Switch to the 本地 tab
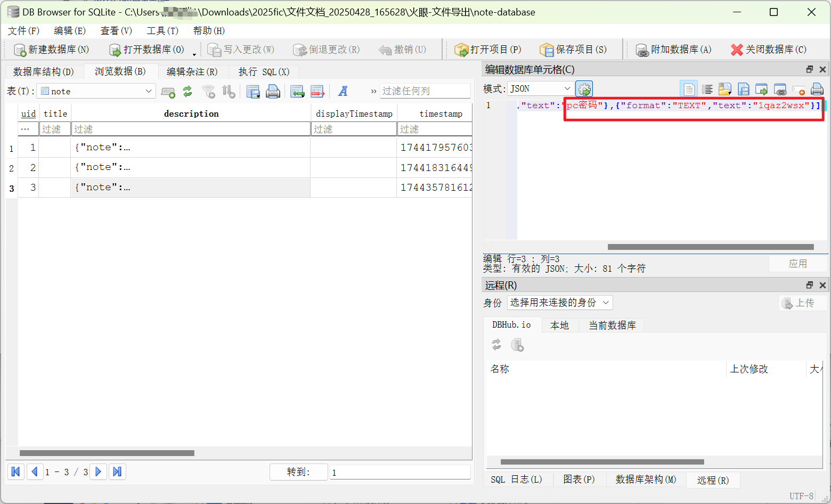The height and width of the screenshot is (504, 831). pos(559,325)
